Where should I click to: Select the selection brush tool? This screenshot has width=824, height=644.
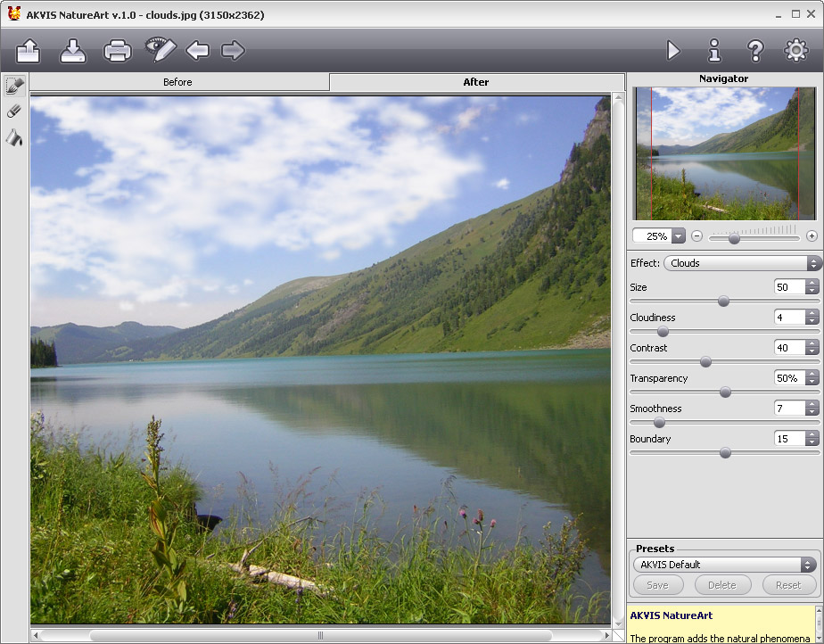[x=14, y=85]
